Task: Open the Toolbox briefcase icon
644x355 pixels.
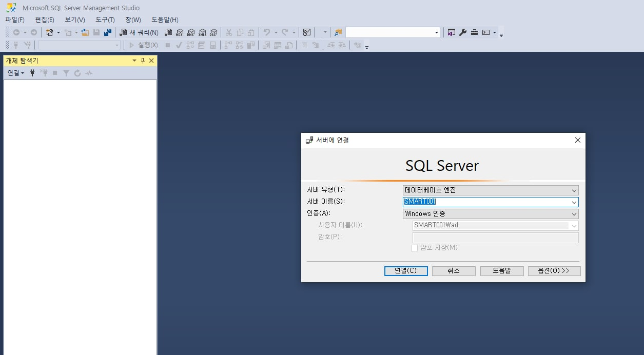Action: (x=474, y=32)
